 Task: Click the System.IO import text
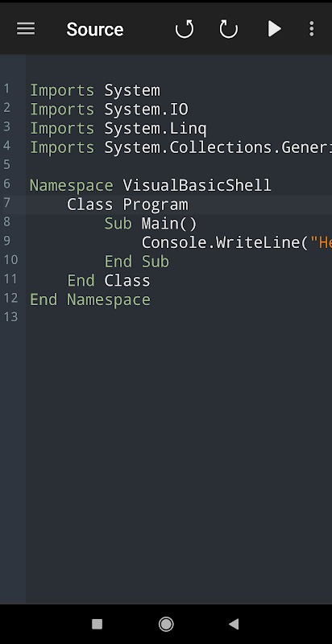[146, 109]
